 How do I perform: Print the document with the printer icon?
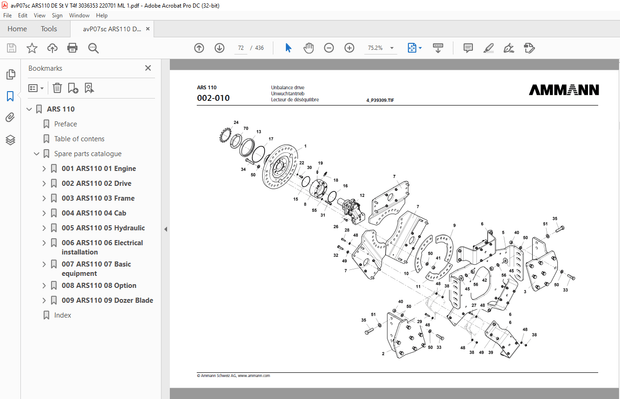click(72, 48)
